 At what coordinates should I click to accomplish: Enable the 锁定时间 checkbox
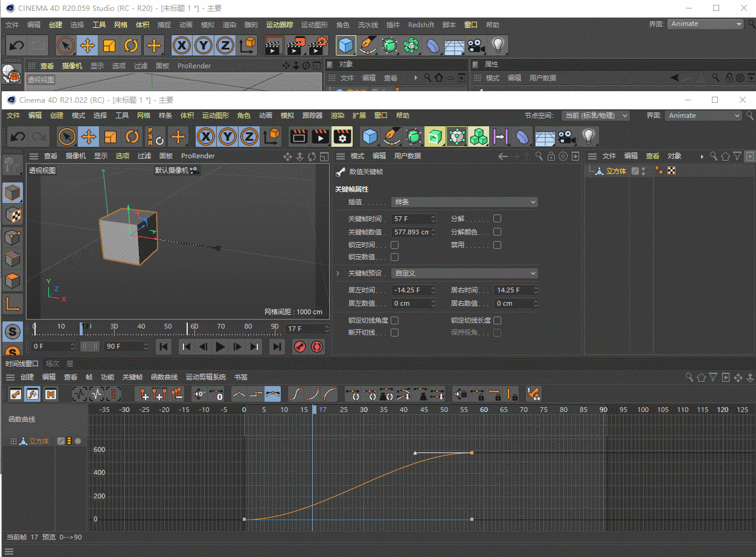[394, 245]
